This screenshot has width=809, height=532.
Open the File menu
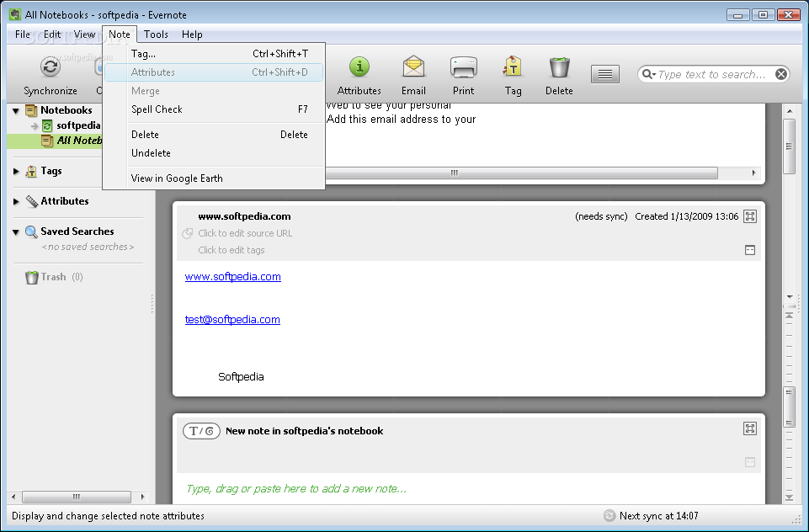click(x=22, y=35)
